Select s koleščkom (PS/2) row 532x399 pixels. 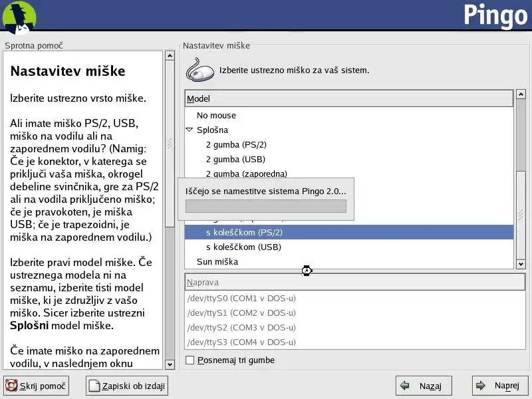click(348, 232)
